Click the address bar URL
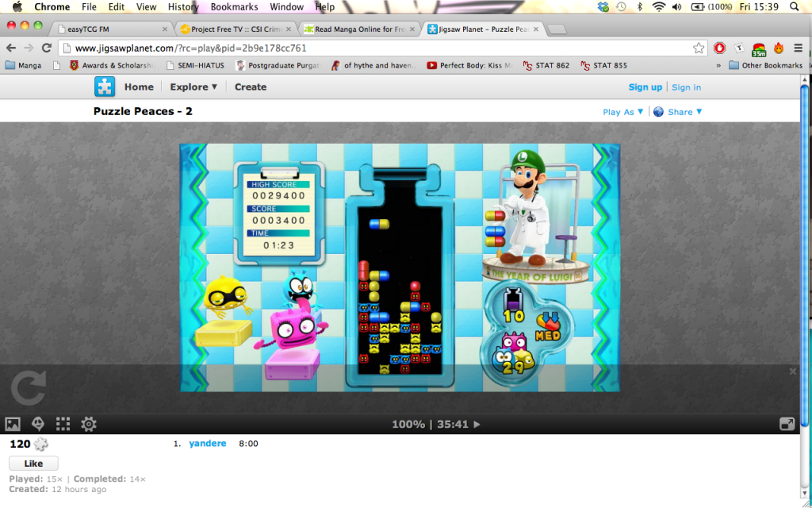The image size is (812, 508). pyautogui.click(x=190, y=48)
